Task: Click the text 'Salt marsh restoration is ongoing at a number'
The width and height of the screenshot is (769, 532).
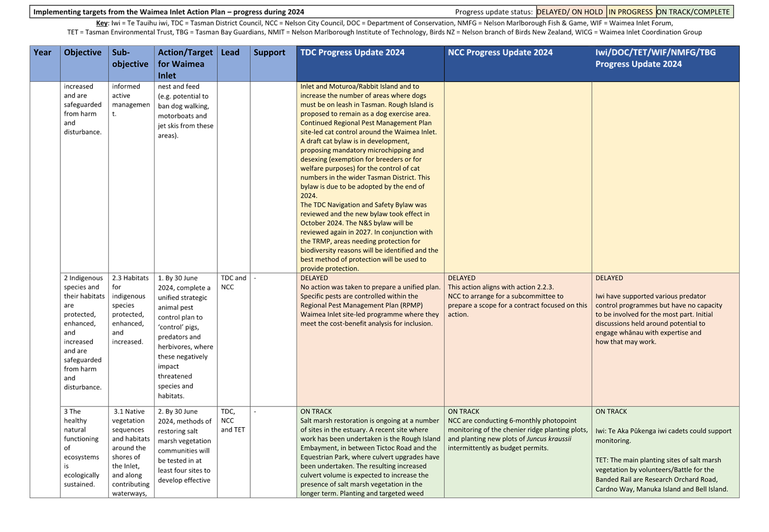Action: click(370, 421)
